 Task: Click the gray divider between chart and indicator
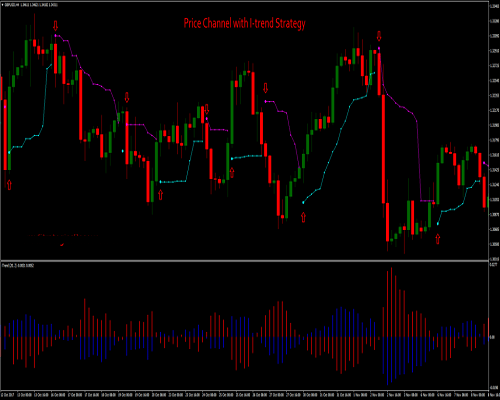[244, 260]
